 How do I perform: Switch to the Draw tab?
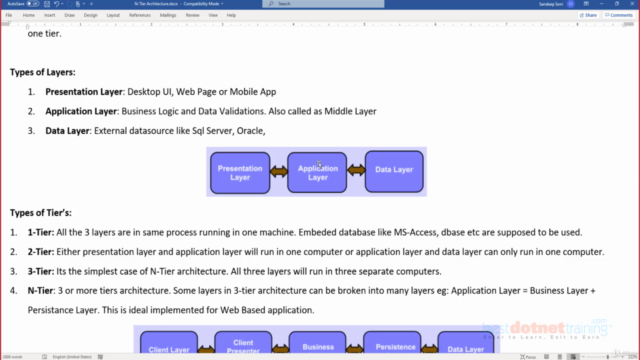coord(69,15)
